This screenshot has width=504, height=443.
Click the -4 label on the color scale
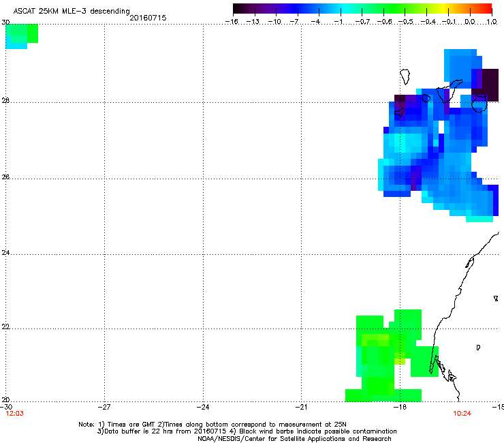(x=315, y=22)
